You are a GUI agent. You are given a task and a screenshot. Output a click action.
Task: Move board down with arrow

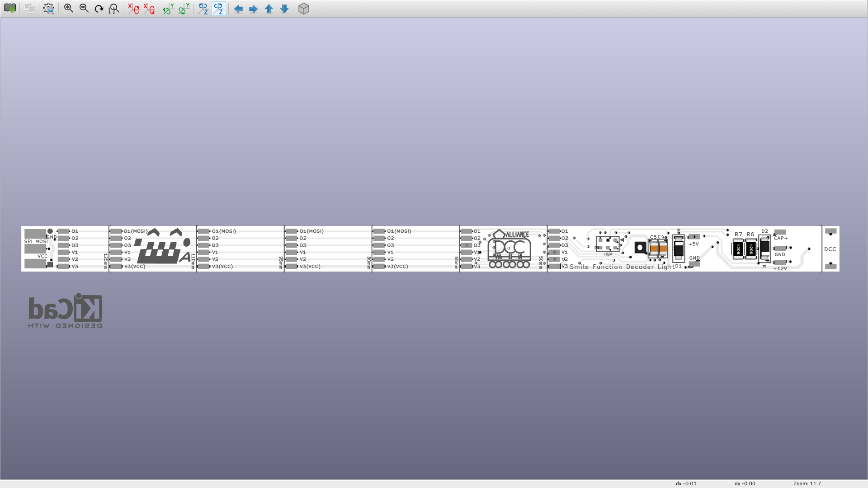284,9
